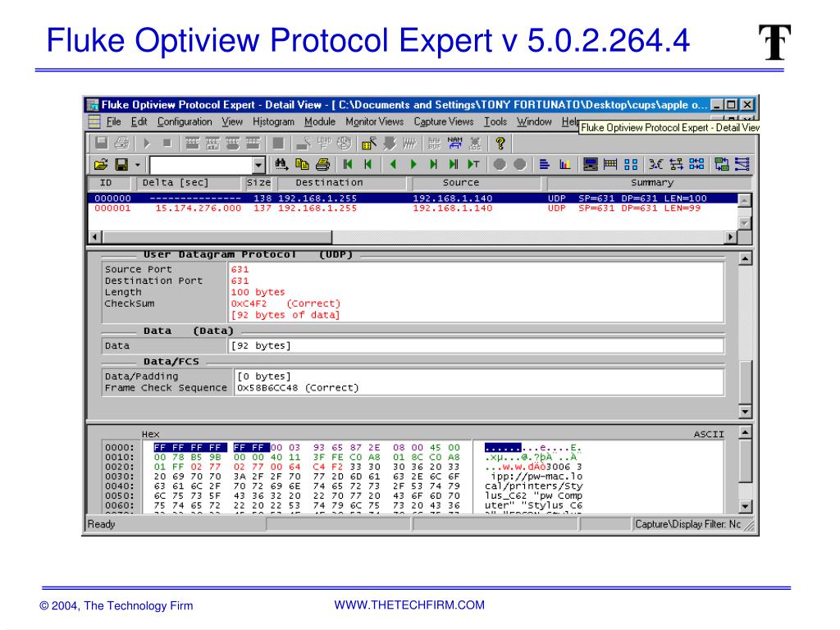Viewport: 840px width, 630px height.
Task: Open the Histogram menu
Action: click(273, 121)
